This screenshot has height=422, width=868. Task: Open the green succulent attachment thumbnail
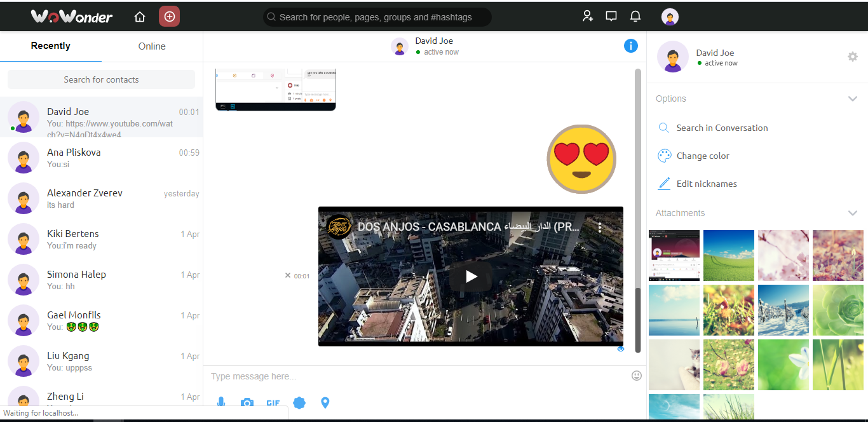(x=838, y=310)
